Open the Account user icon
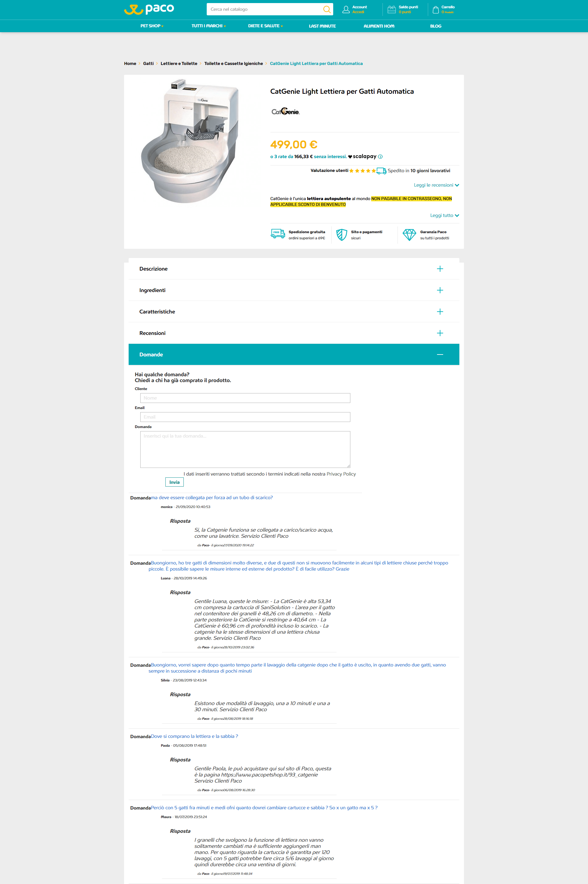The width and height of the screenshot is (588, 884). click(346, 10)
